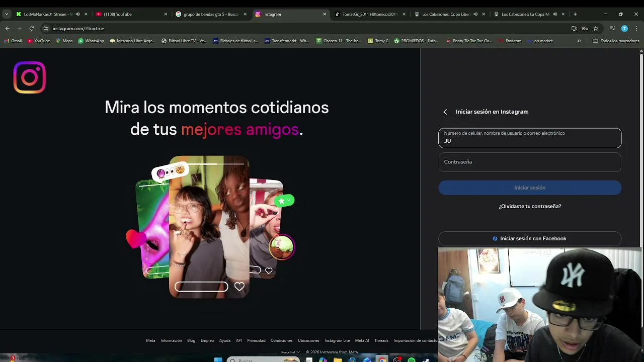Open the Maps bookmark

pos(64,41)
